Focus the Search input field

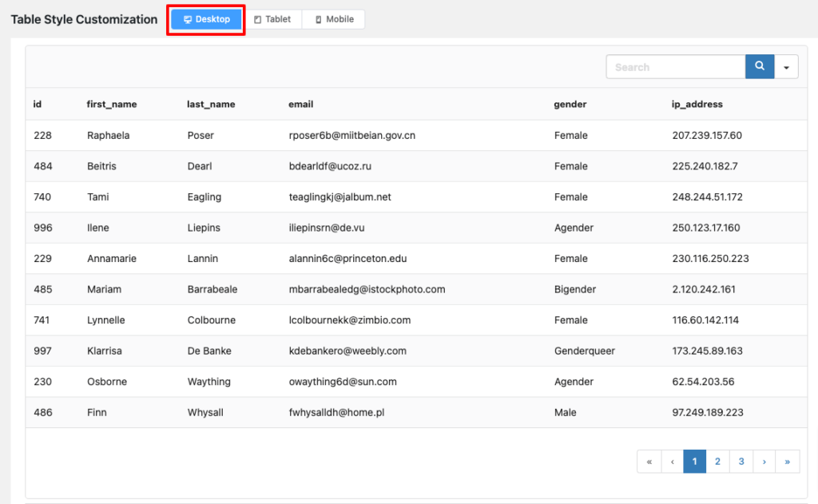pos(676,67)
